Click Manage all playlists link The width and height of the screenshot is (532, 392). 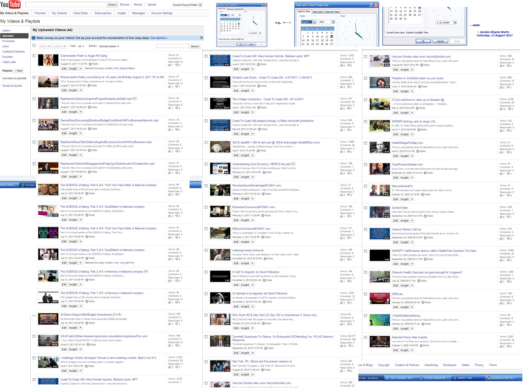pyautogui.click(x=12, y=86)
